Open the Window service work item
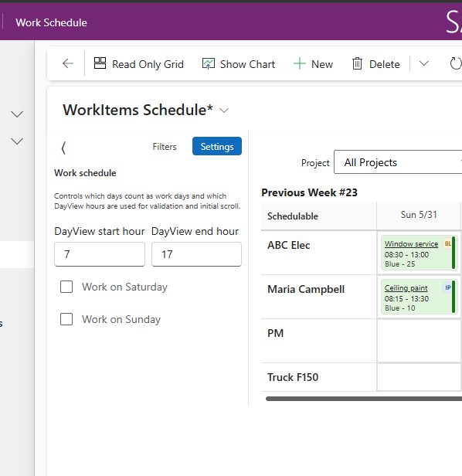This screenshot has width=462, height=476. pos(411,243)
